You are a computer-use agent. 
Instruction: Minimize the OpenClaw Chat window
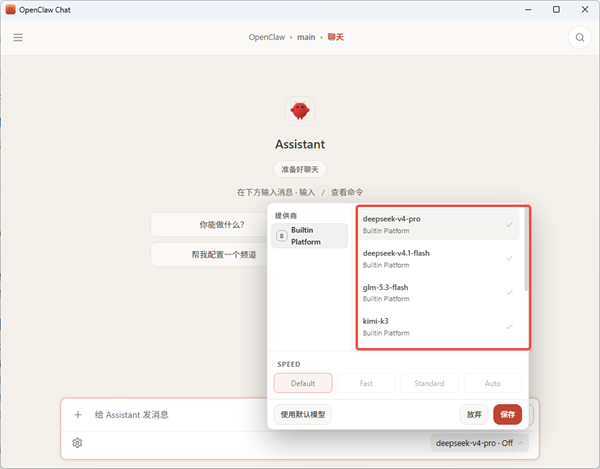pyautogui.click(x=528, y=10)
